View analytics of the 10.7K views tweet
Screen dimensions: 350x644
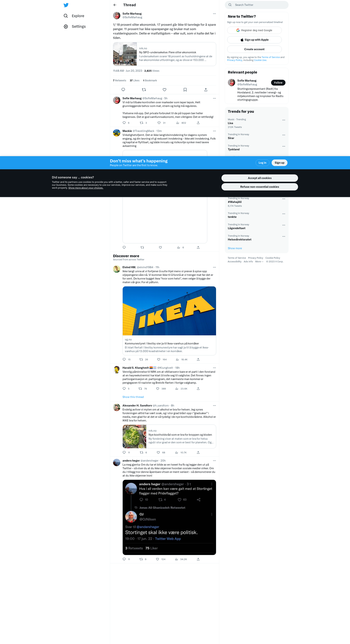click(181, 452)
